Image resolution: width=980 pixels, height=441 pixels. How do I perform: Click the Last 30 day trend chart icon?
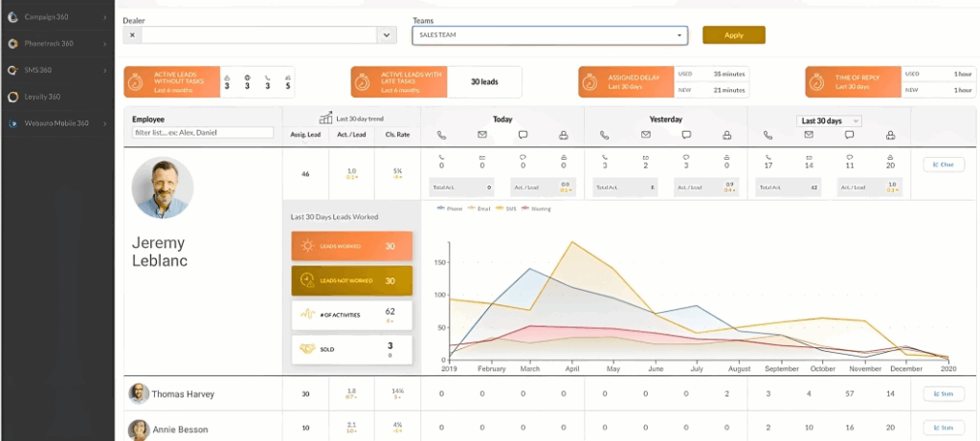click(x=325, y=119)
